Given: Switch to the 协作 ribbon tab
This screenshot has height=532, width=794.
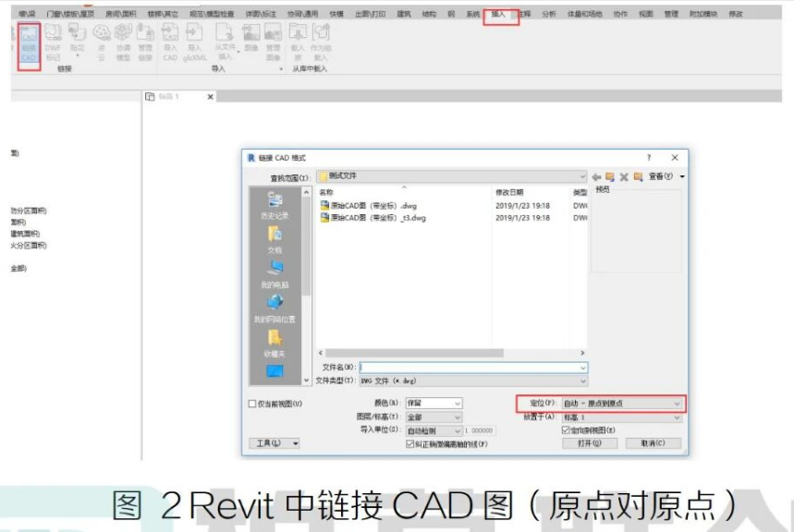Looking at the screenshot, I should pyautogui.click(x=620, y=14).
